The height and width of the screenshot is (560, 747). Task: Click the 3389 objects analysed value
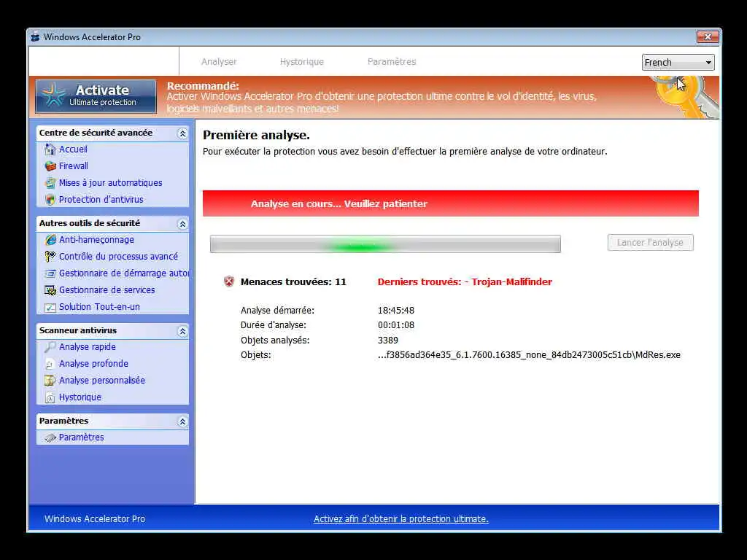point(388,340)
